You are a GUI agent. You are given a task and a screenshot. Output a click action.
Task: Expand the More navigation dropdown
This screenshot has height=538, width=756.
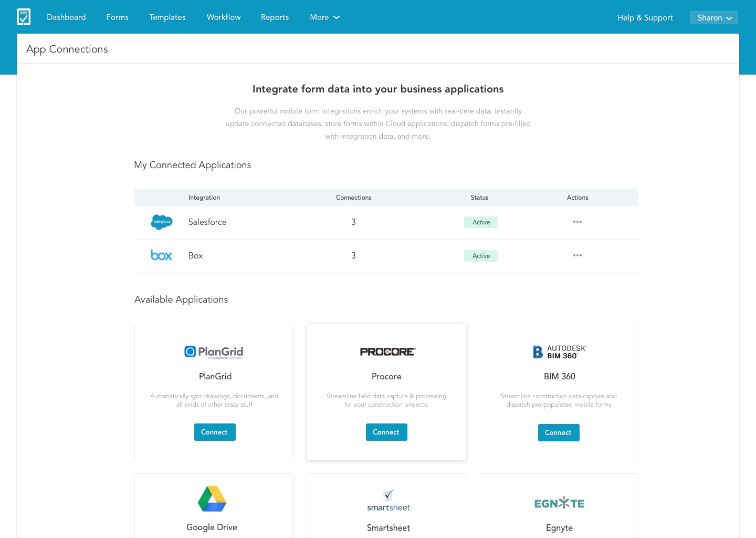[324, 17]
